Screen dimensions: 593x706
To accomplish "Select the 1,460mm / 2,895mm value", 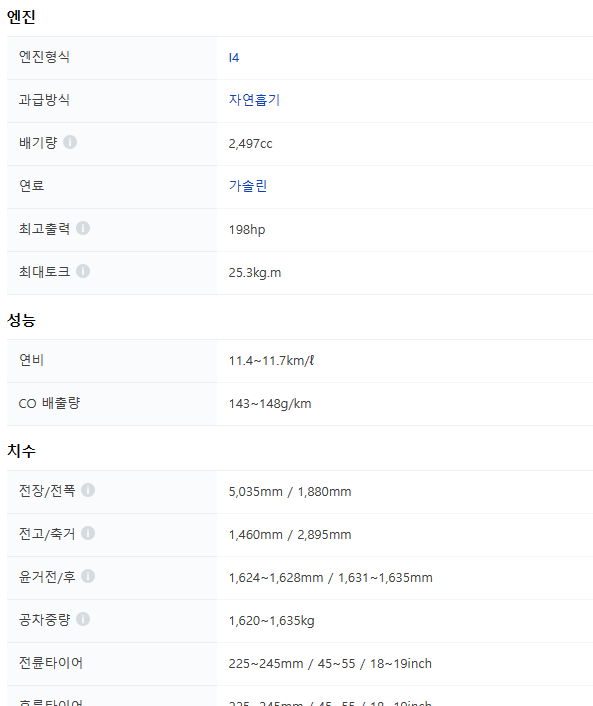I will click(x=290, y=535).
